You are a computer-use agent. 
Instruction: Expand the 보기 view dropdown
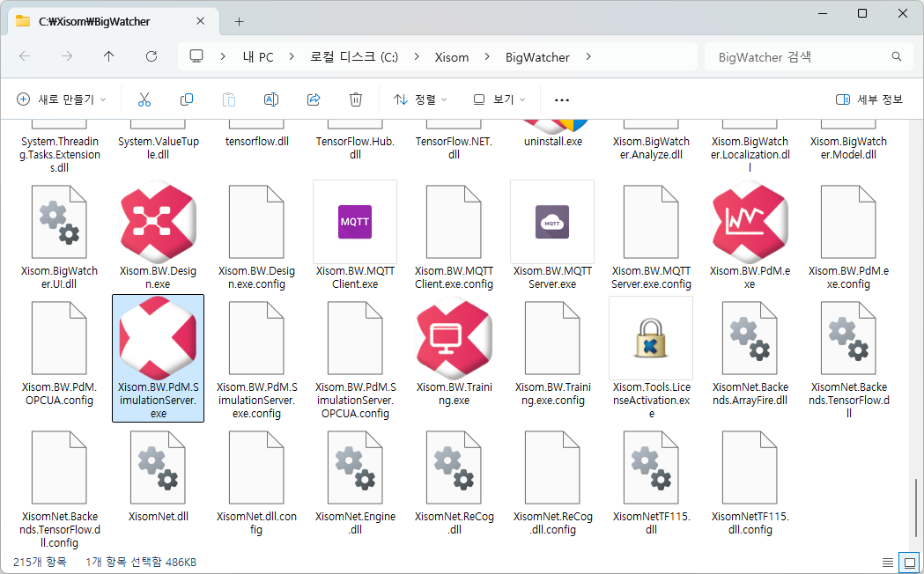click(x=499, y=99)
